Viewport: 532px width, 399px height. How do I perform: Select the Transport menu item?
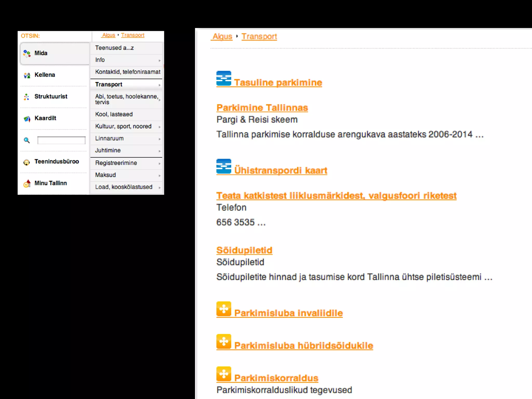[109, 84]
